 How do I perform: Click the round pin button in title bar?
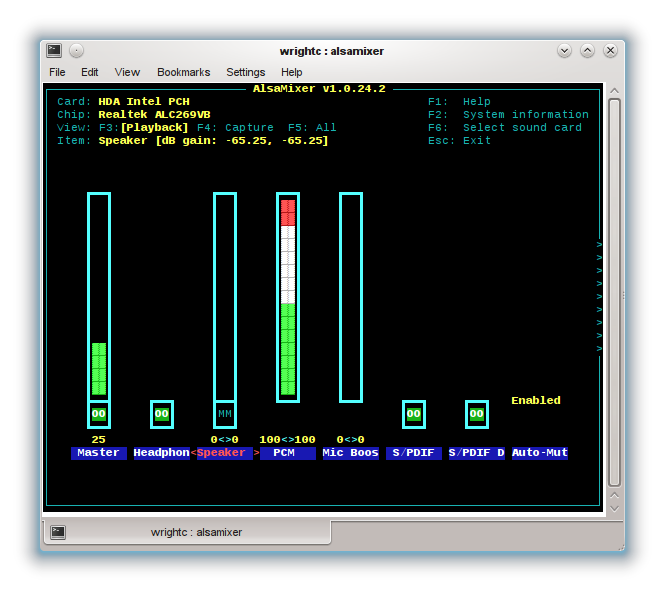[x=77, y=51]
